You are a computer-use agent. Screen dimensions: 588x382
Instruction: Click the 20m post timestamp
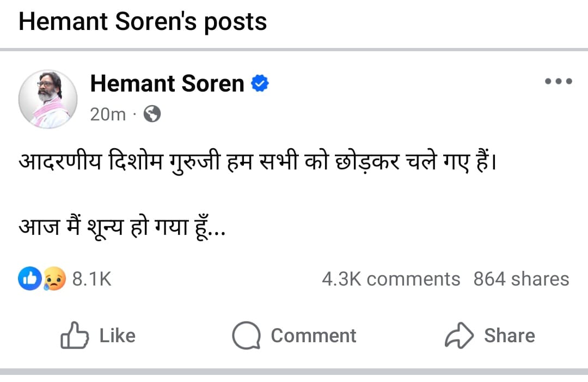pyautogui.click(x=107, y=114)
